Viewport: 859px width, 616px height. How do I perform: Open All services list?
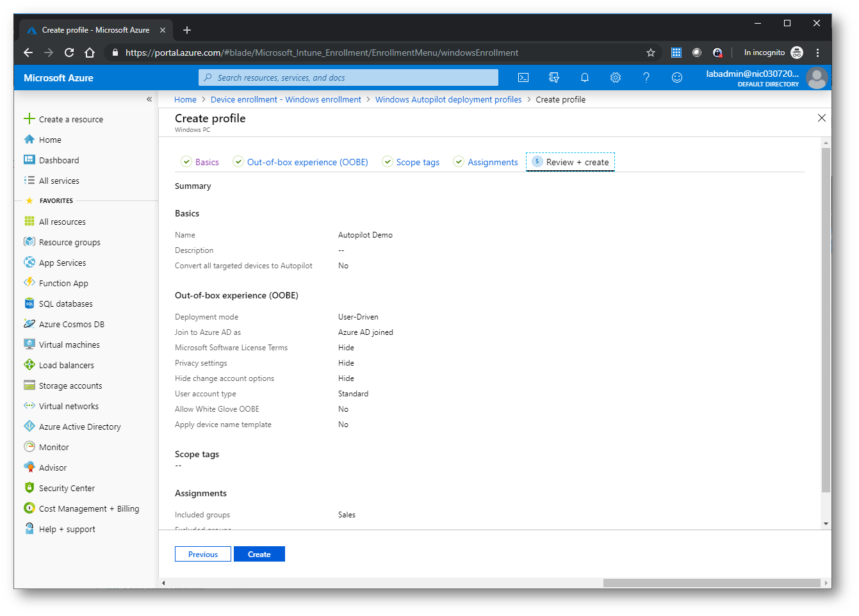pos(59,181)
